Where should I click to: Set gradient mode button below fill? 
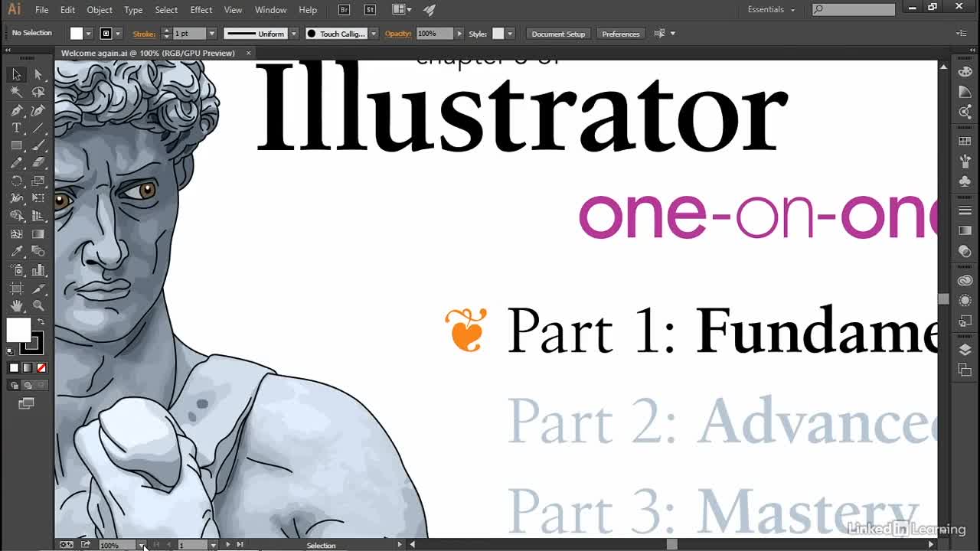click(x=28, y=368)
